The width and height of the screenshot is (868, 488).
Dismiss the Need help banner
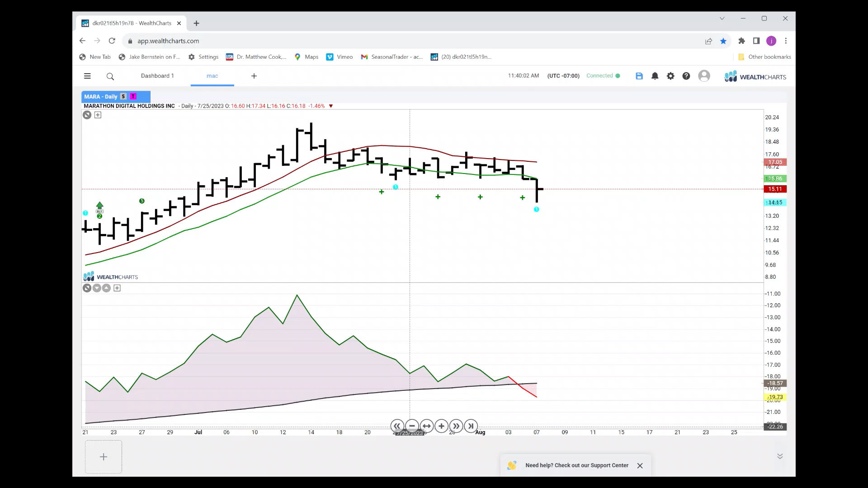click(x=640, y=465)
